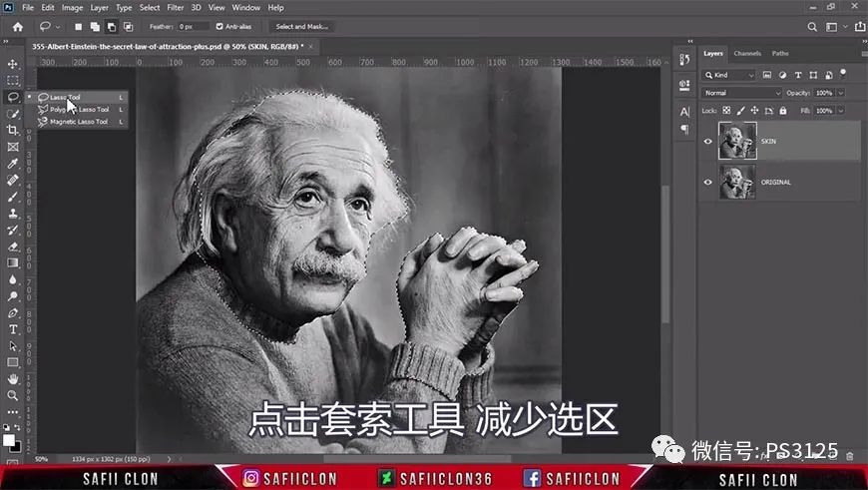The height and width of the screenshot is (490, 868).
Task: Click the search magnifier in options bar
Action: (812, 27)
